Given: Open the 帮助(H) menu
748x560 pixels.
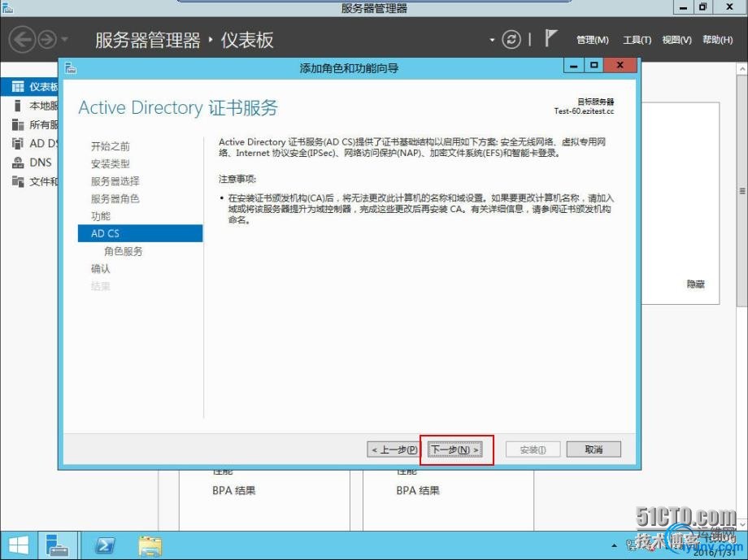Looking at the screenshot, I should coord(717,40).
